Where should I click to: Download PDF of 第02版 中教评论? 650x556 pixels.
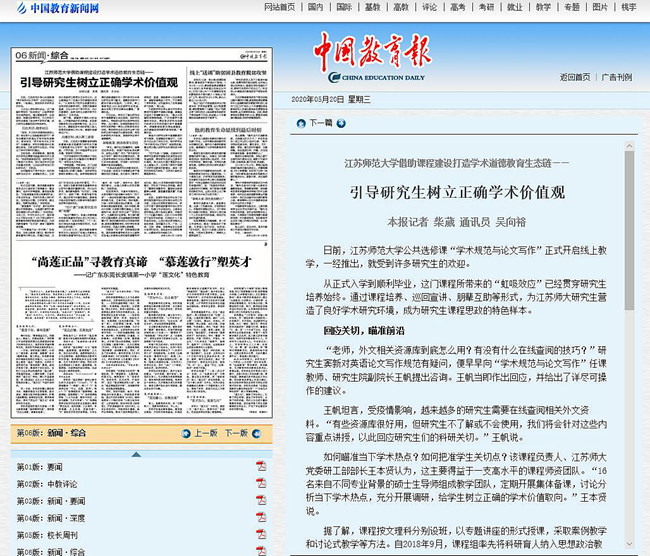(261, 482)
